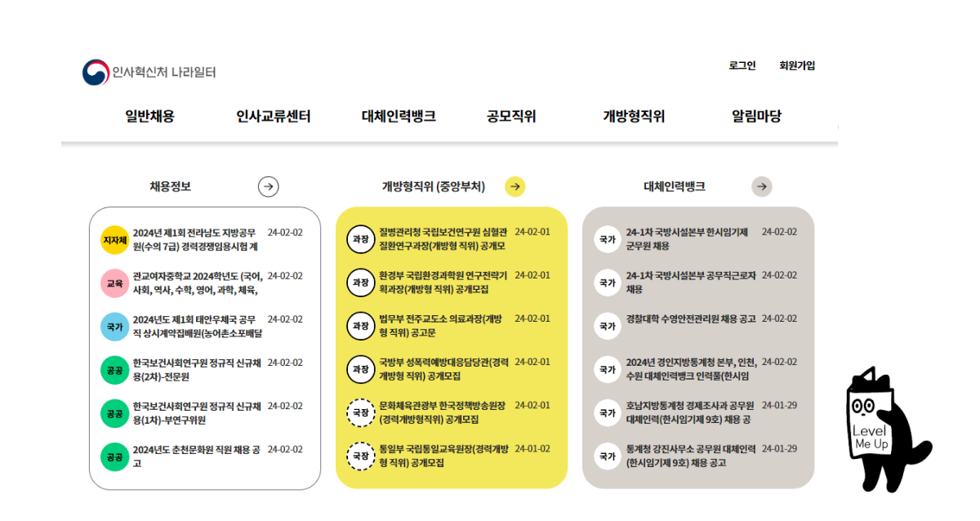
Task: Open 2024년도 제1회 태안우체국 공무직 posting
Action: point(197,326)
